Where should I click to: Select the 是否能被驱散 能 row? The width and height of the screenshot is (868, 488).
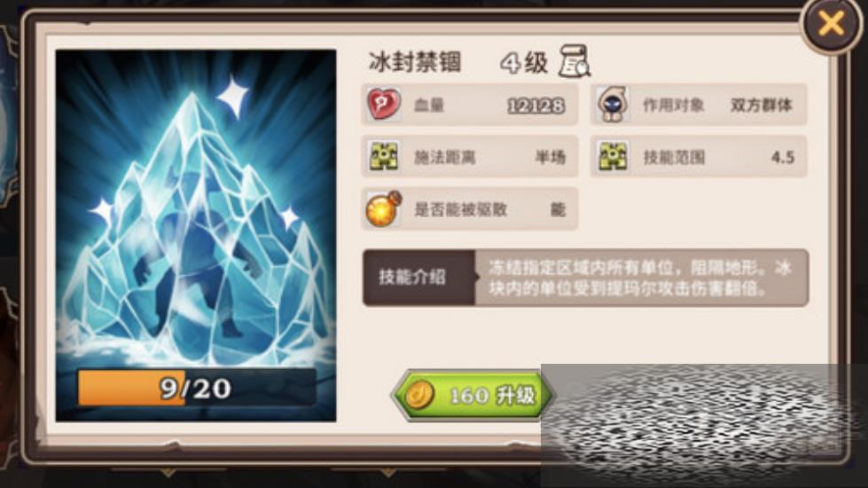[469, 209]
